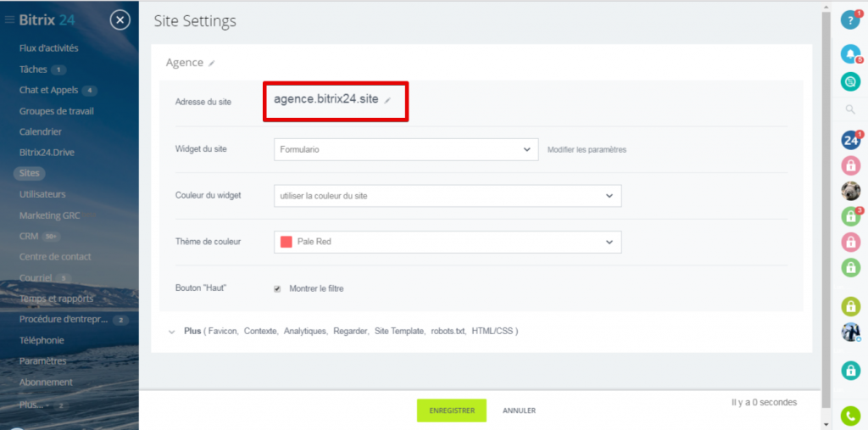Open the Couleur du widget dropdown
Screen dimensions: 868x430
[x=448, y=196]
